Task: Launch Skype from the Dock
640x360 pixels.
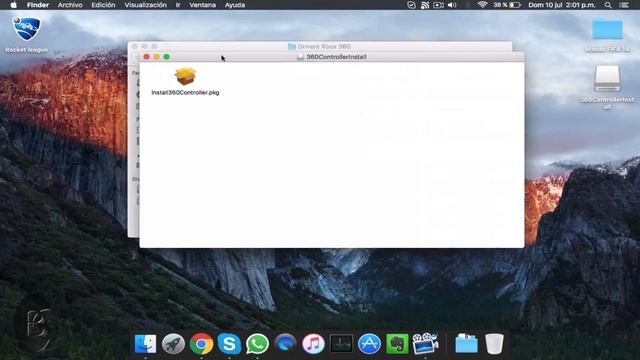Action: pos(229,344)
